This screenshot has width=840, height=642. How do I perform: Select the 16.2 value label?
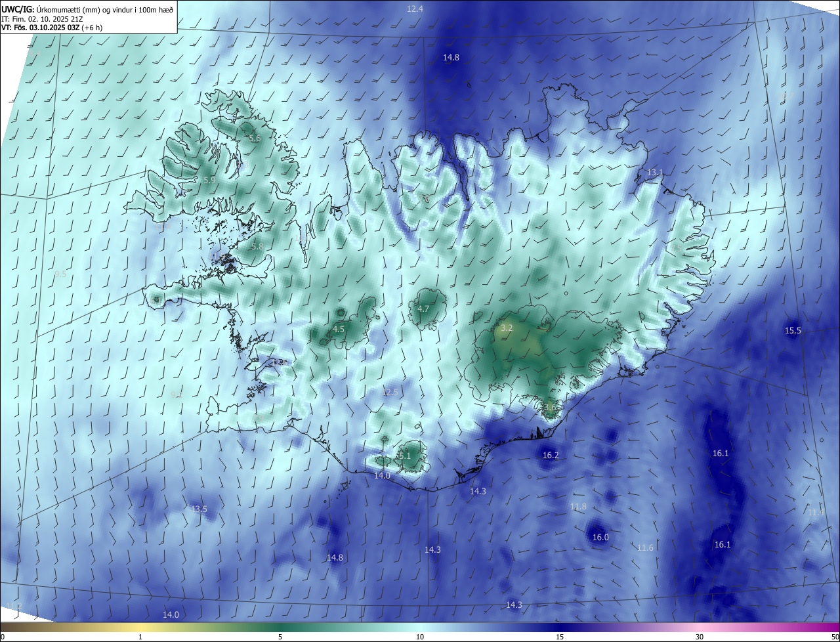tap(551, 455)
